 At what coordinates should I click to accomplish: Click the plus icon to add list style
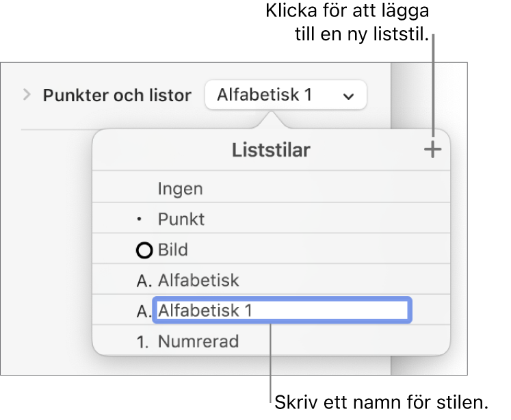[x=432, y=150]
